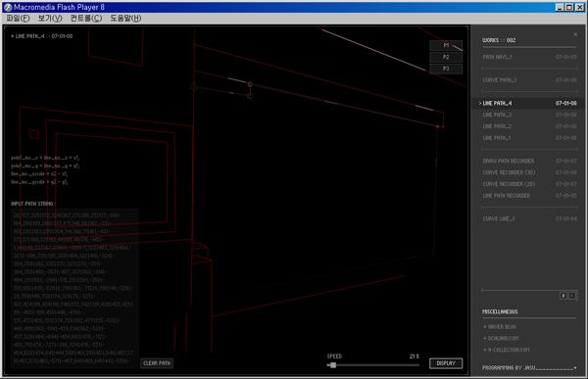This screenshot has height=379, width=588.
Task: Open the LINE PATH_1 work entry
Action: tap(529, 138)
